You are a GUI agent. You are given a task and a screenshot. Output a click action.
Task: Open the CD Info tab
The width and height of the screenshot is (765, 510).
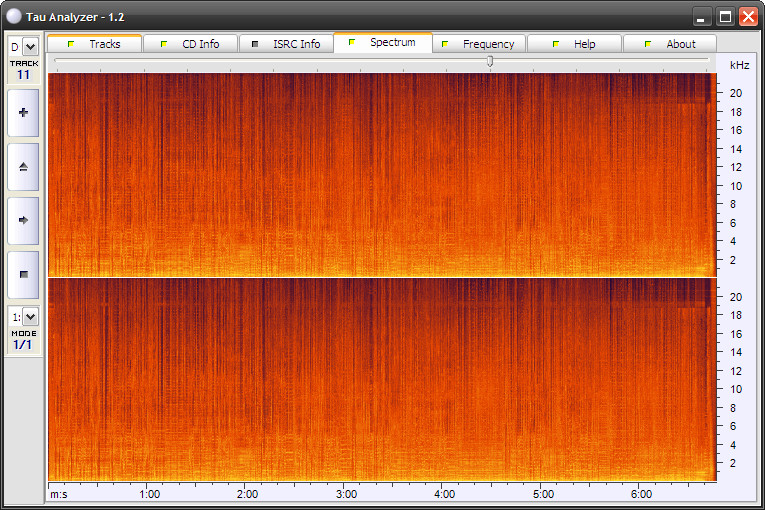(x=190, y=44)
